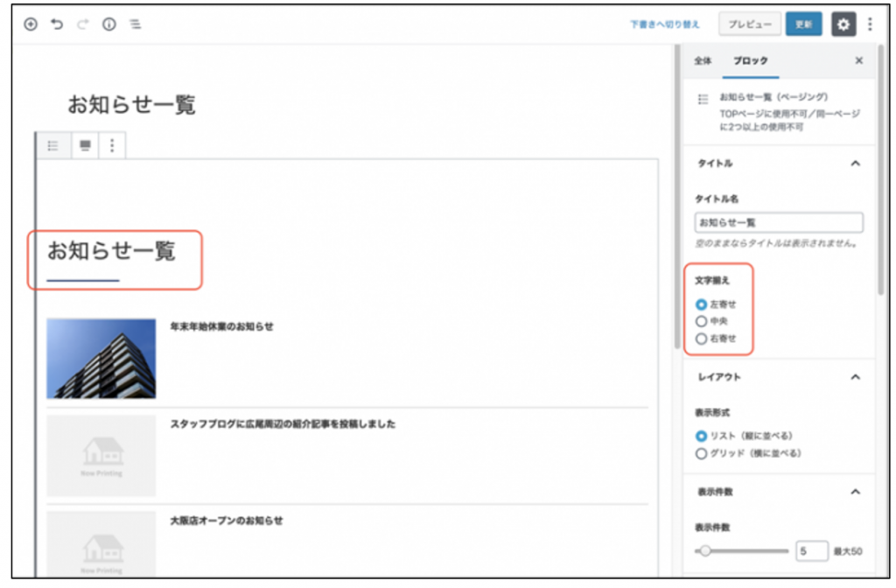Choose グリッド display format

coord(701,453)
